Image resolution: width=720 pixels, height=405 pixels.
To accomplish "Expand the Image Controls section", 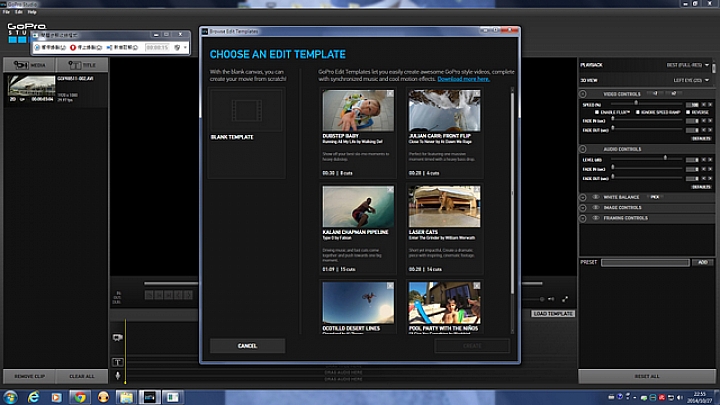I will tap(583, 208).
